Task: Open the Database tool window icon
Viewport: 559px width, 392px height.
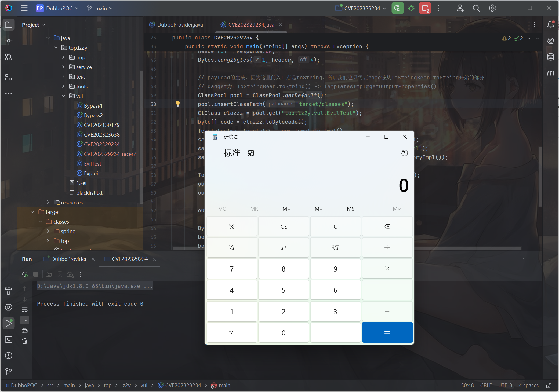Action: pyautogui.click(x=550, y=57)
